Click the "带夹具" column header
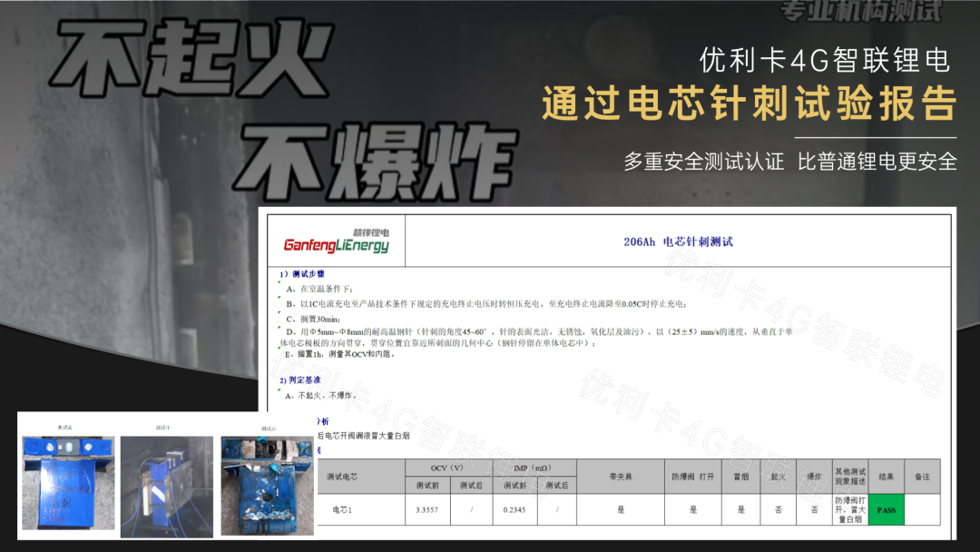Image resolution: width=980 pixels, height=552 pixels. tap(621, 477)
